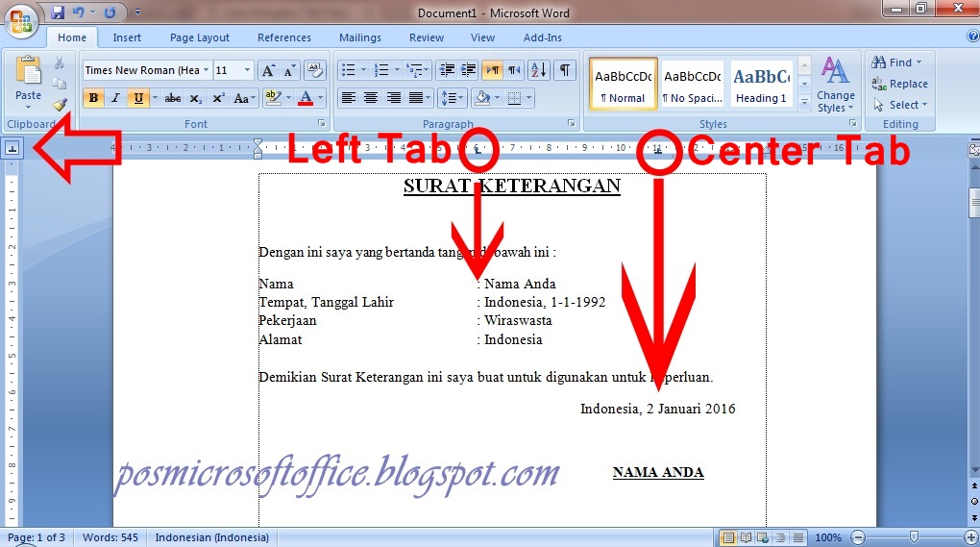
Task: Decrease the paragraph indent
Action: coord(447,70)
